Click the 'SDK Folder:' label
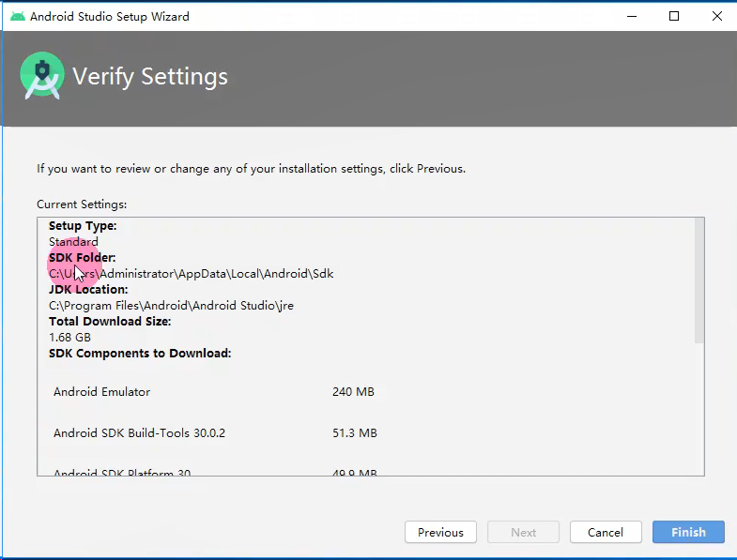The height and width of the screenshot is (560, 737). click(83, 258)
